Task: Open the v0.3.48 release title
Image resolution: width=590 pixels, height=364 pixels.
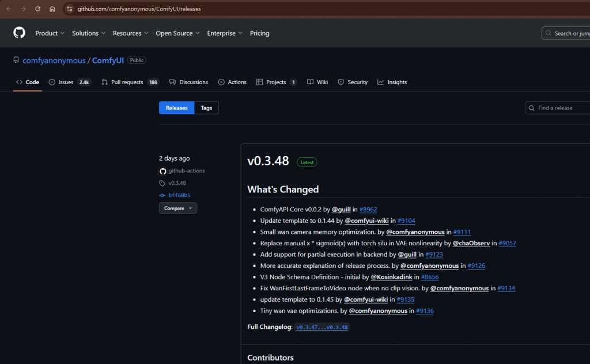Action: coord(268,161)
